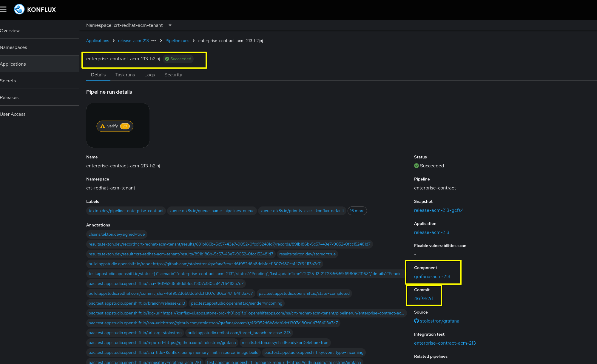The width and height of the screenshot is (597, 364).
Task: Click the green check icon under Status
Action: 416,166
